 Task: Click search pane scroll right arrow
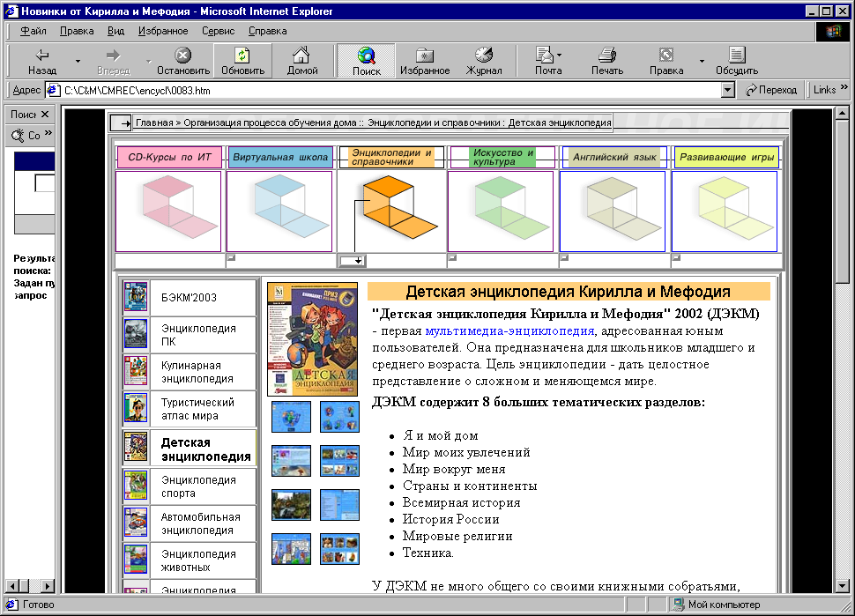coord(48,586)
